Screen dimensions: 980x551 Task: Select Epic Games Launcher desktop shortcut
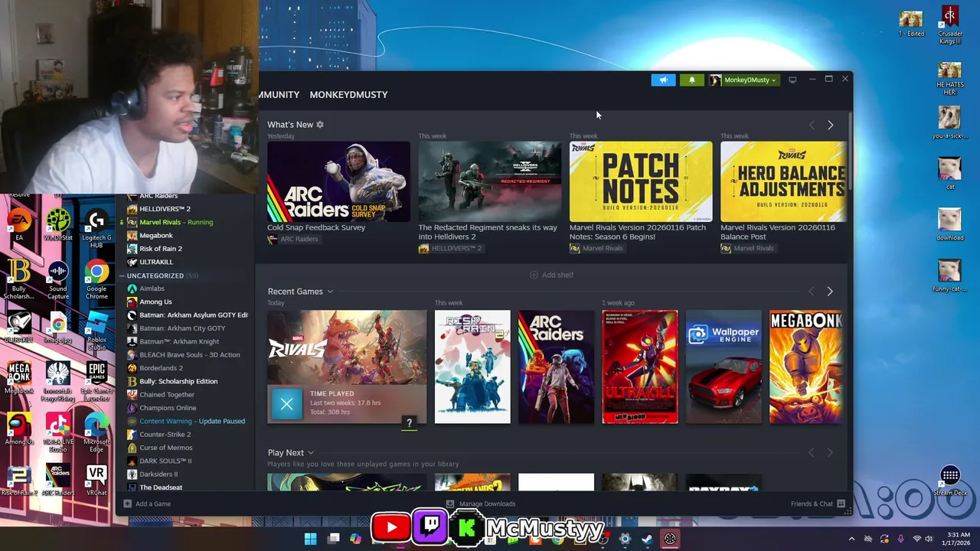point(96,381)
